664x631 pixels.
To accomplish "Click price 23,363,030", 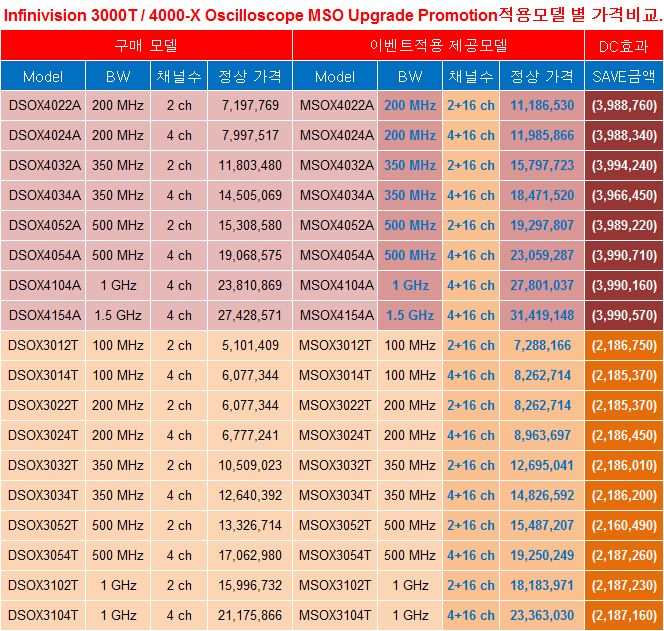I will pos(542,615).
